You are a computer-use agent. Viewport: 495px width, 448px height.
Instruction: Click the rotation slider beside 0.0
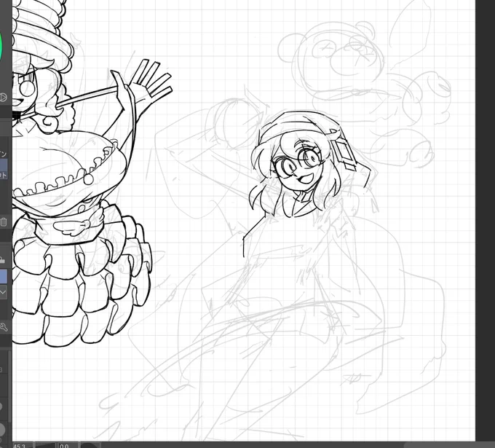tap(91, 446)
